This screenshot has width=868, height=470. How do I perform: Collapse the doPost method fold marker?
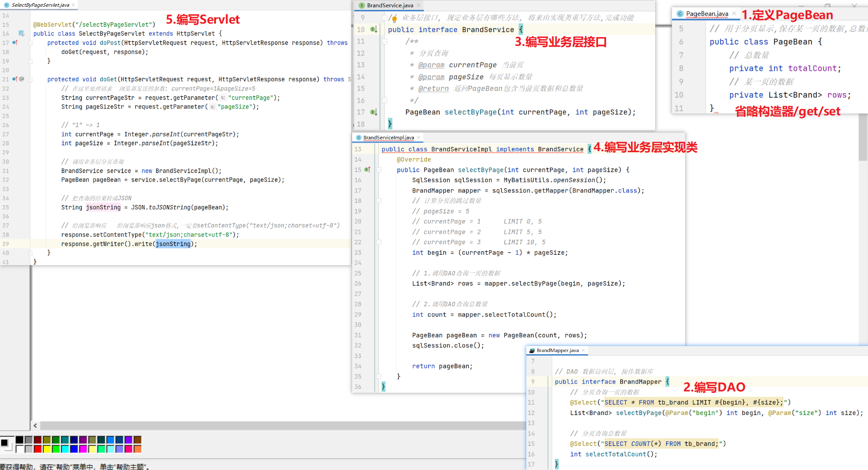[x=30, y=43]
